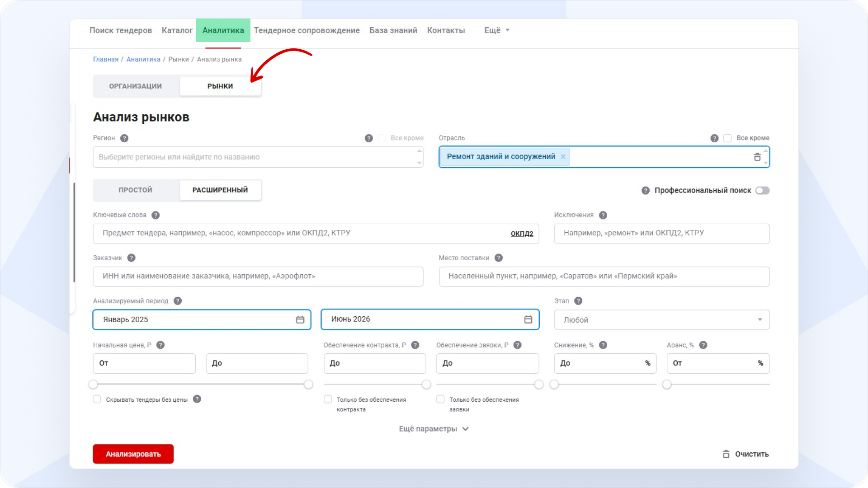Open calendar icon in Январь 2025 field
The height and width of the screenshot is (488, 868).
pyautogui.click(x=300, y=319)
